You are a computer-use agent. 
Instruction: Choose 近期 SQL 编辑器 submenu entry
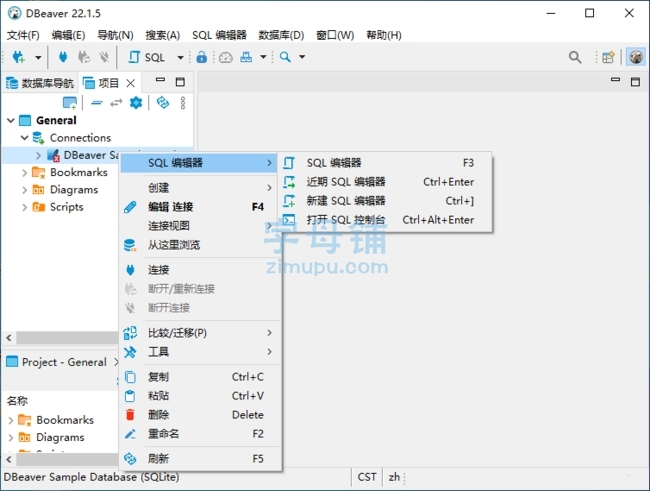[x=385, y=182]
